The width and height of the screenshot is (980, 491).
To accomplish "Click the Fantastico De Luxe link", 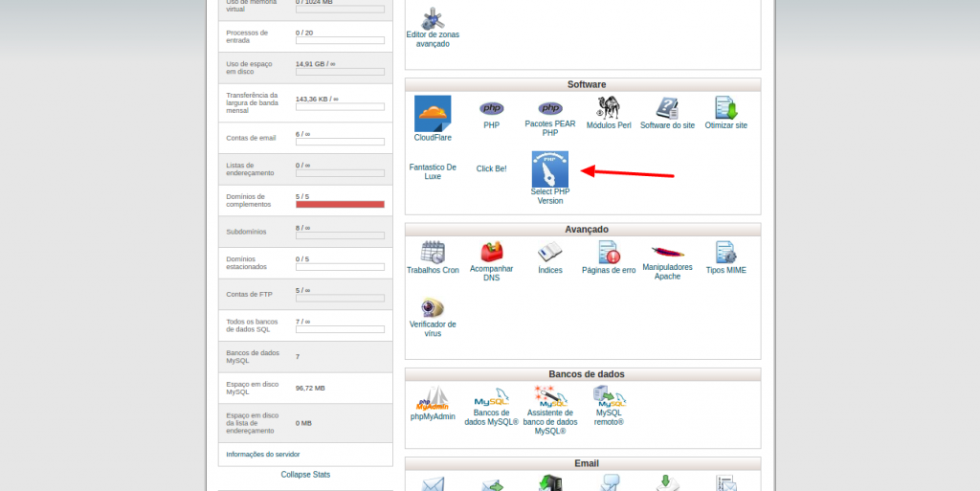I will (x=433, y=171).
